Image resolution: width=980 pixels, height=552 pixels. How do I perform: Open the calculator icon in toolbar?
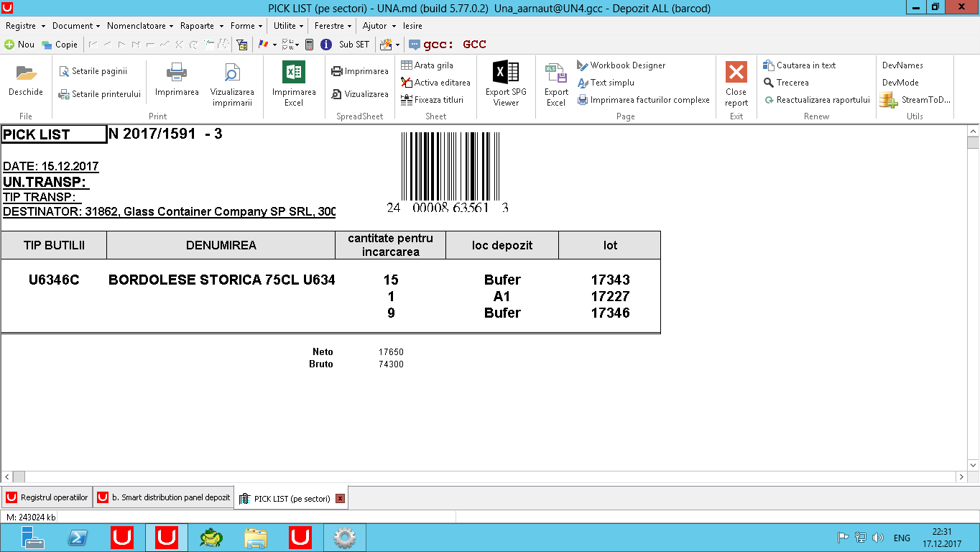pos(310,45)
